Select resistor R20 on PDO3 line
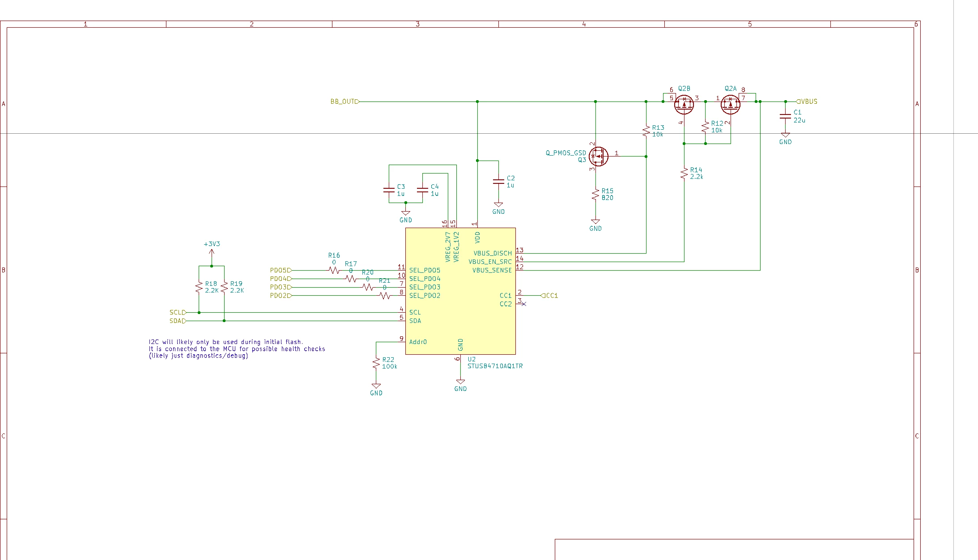978x560 pixels. click(368, 287)
